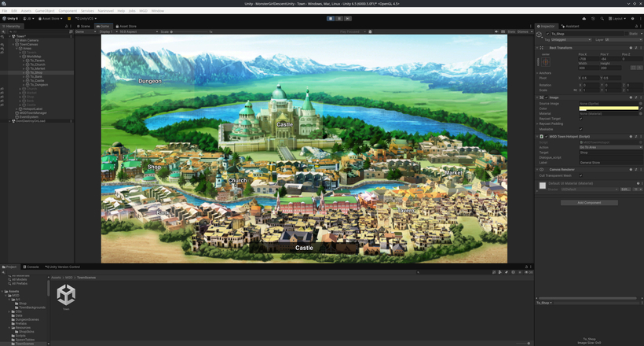The height and width of the screenshot is (346, 644).
Task: Open the undo history icon
Action: (x=593, y=19)
